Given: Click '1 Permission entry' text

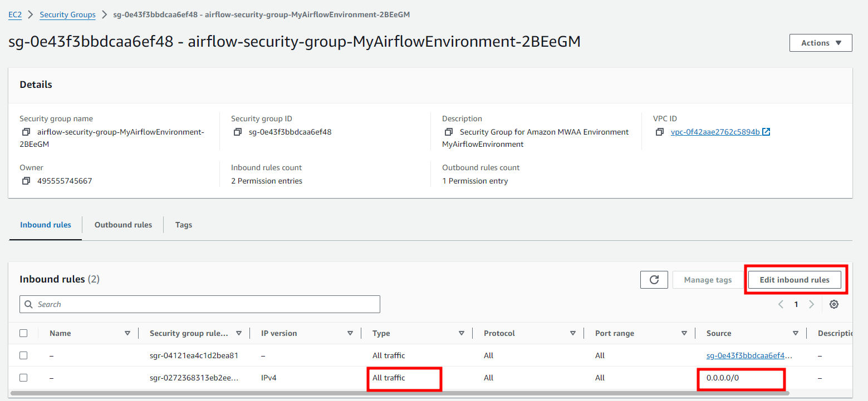Looking at the screenshot, I should point(475,181).
